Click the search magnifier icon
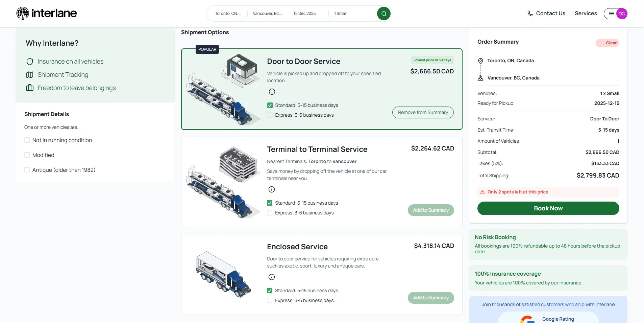Image resolution: width=644 pixels, height=323 pixels. [383, 13]
